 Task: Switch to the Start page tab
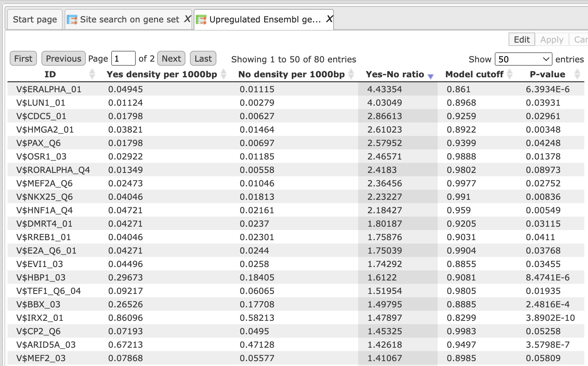35,19
